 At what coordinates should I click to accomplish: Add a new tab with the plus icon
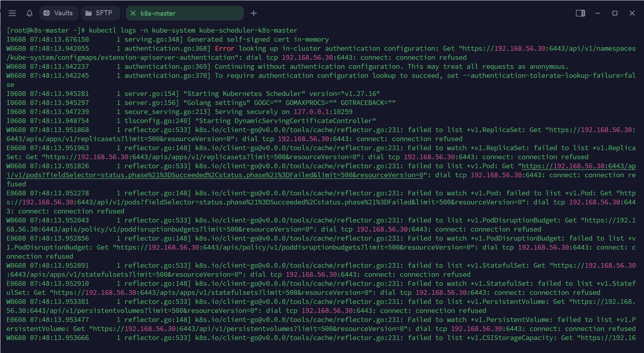(254, 13)
